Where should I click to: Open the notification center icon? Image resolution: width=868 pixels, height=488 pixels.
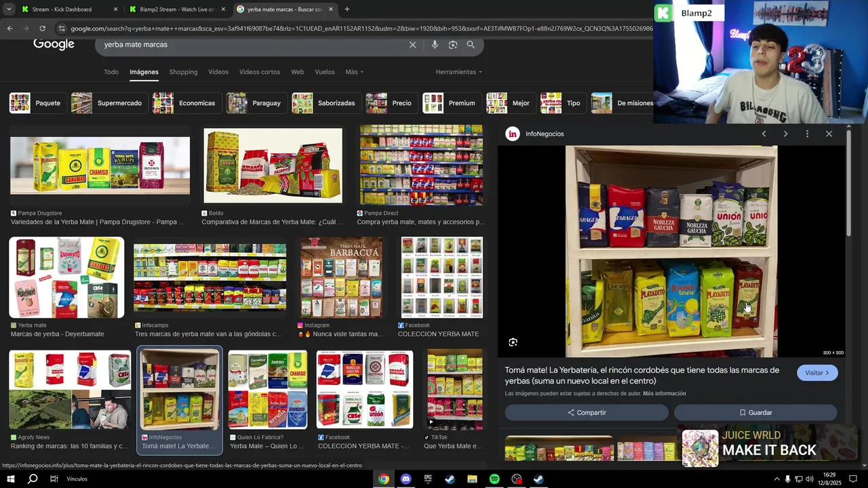pos(853,479)
